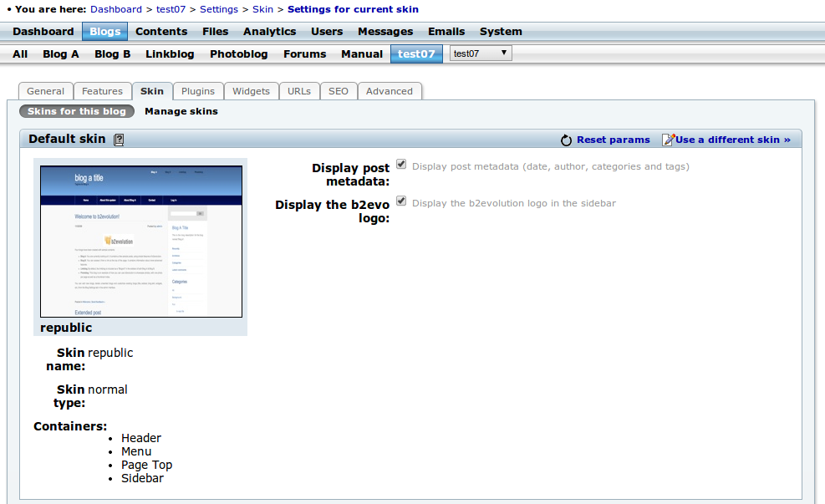Select Blog A in the blog list
Image resolution: width=825 pixels, height=504 pixels.
[x=60, y=54]
